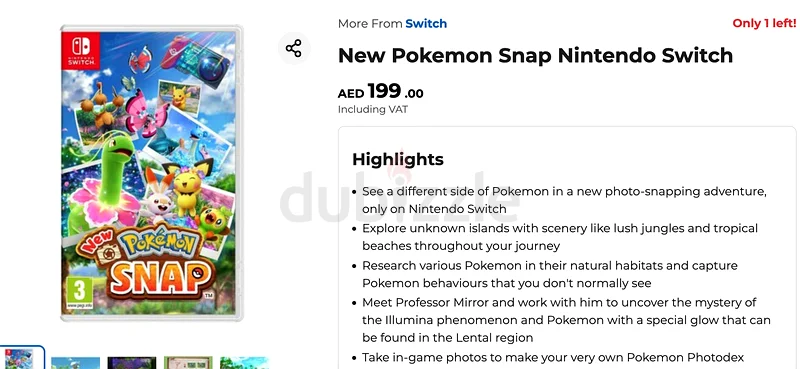Open the Switch category link
The image size is (800, 369).
tap(426, 23)
